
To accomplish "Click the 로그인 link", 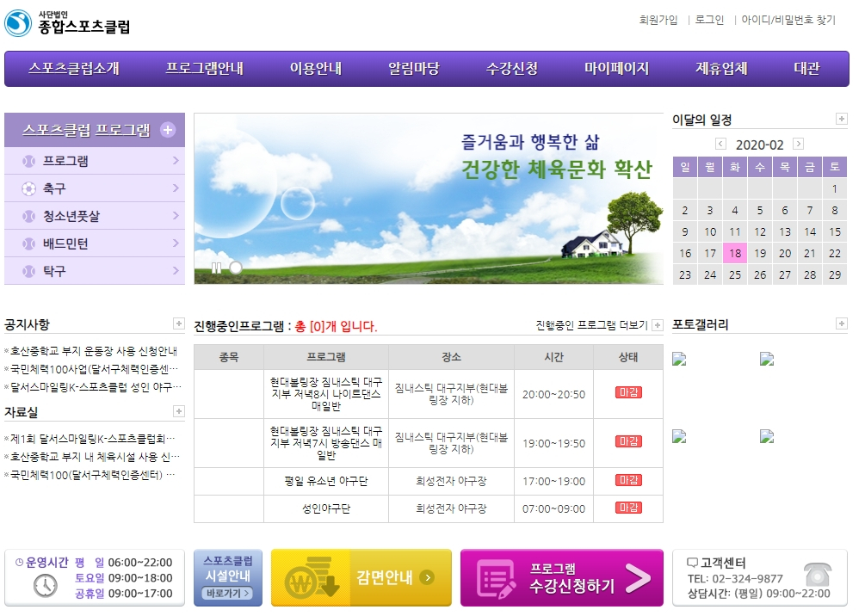I will pos(709,20).
